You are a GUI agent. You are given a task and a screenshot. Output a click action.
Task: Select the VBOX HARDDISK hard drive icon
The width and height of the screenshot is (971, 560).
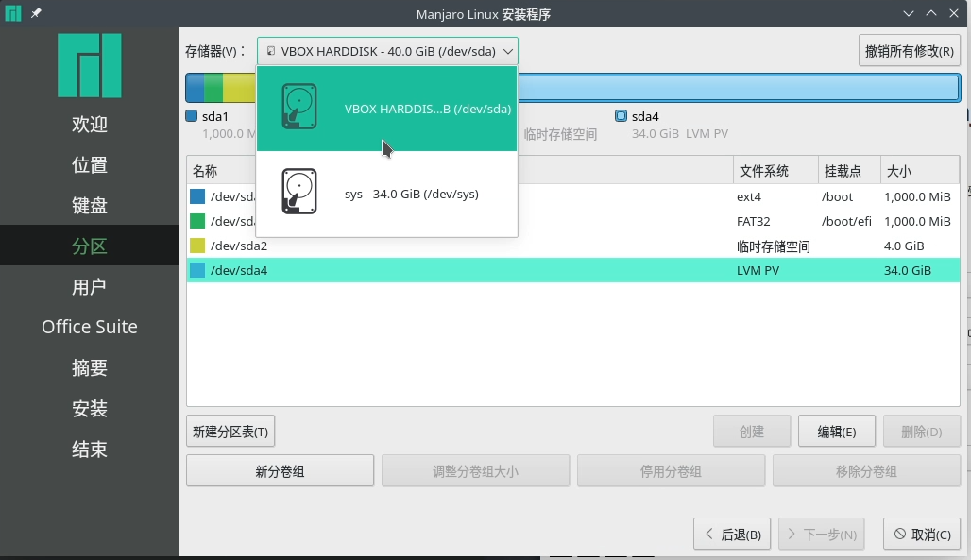click(299, 107)
